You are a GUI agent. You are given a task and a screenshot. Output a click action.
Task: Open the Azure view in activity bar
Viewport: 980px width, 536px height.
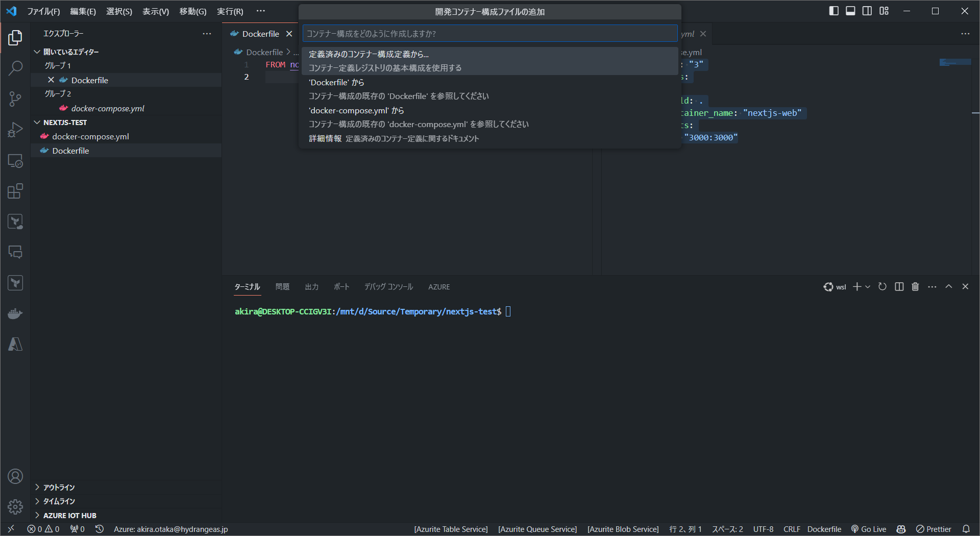click(x=15, y=344)
